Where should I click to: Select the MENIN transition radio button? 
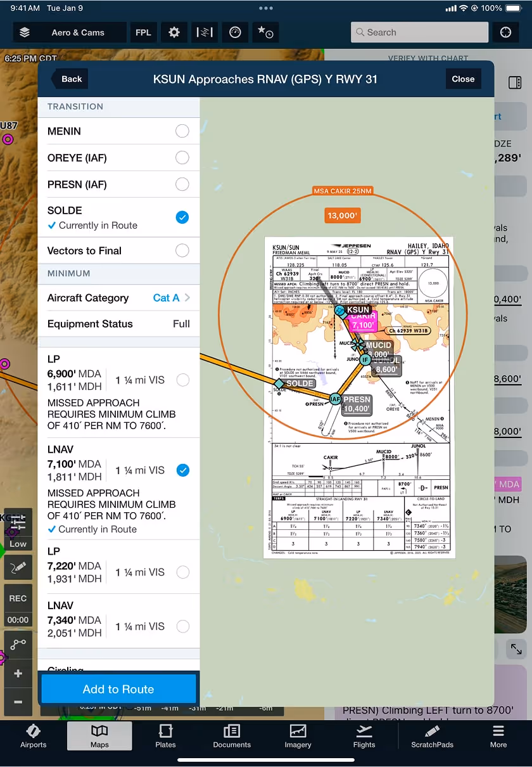pyautogui.click(x=182, y=131)
